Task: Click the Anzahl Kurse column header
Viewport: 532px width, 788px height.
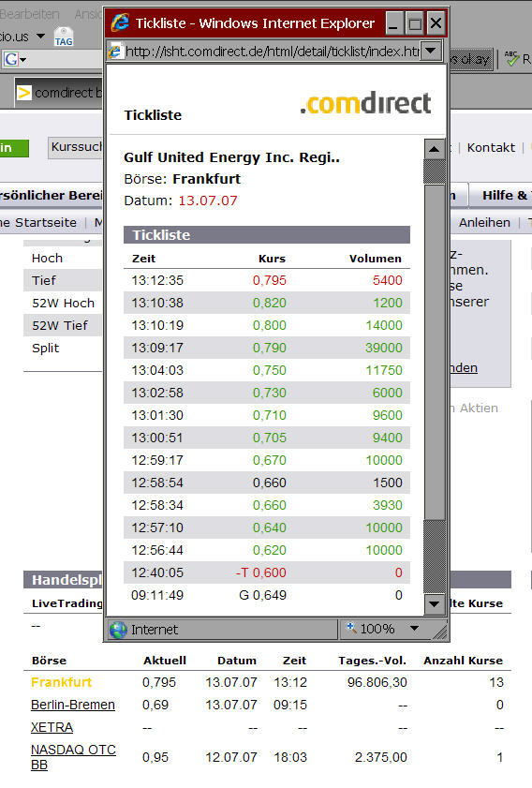Action: (x=463, y=661)
